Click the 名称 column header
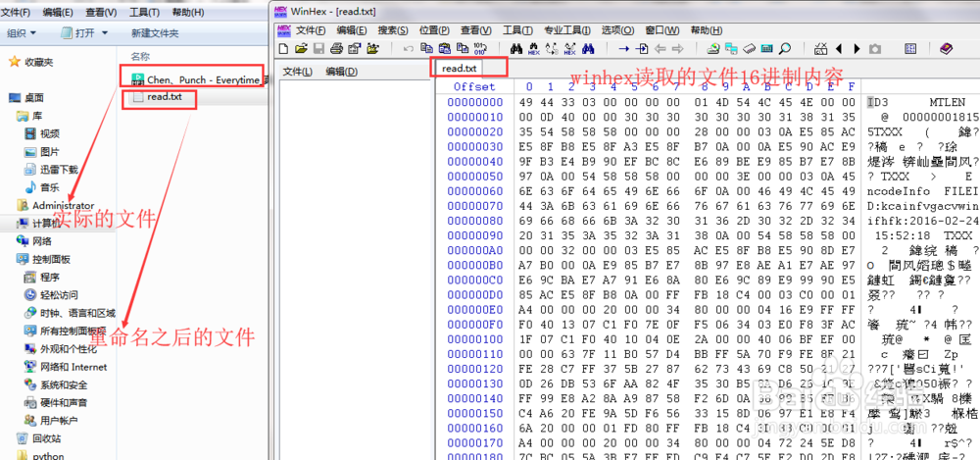980x460 pixels. pos(140,56)
